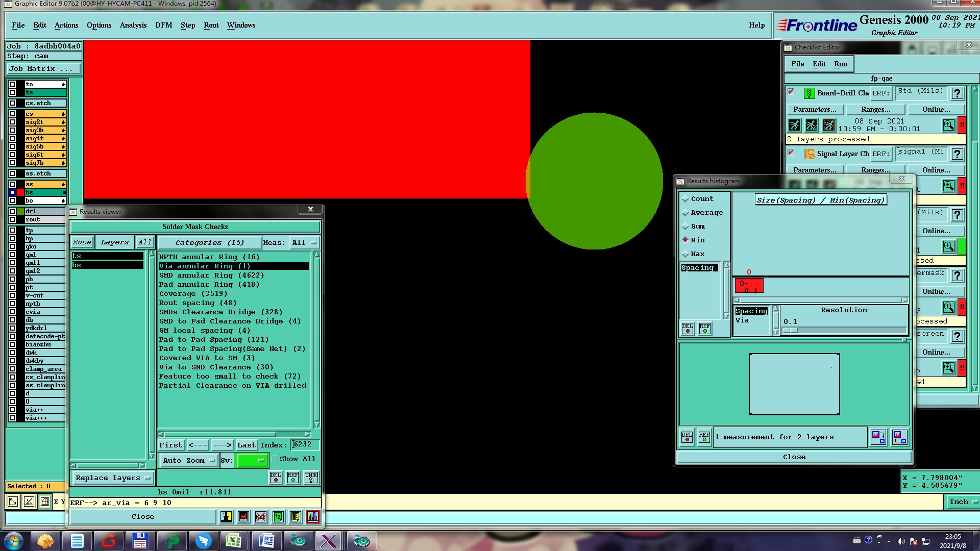Viewport: 980px width, 551px height.
Task: Click the green numbered page icon
Action: (x=278, y=517)
